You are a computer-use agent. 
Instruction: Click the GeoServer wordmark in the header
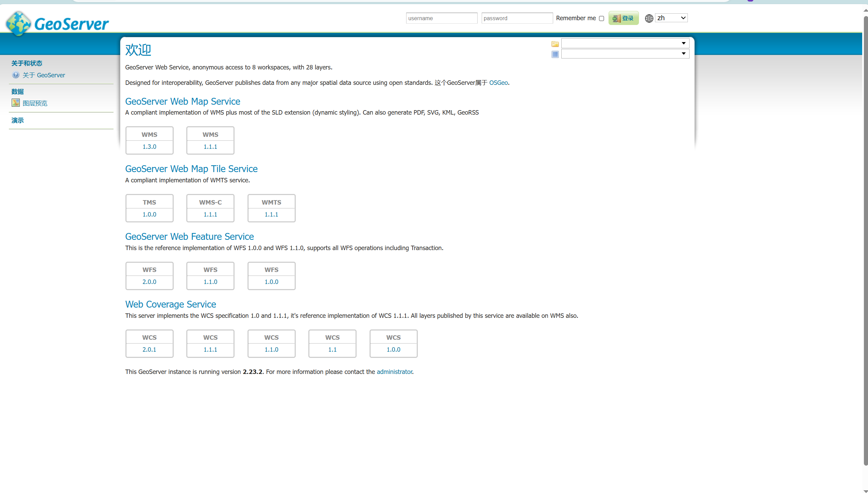point(71,24)
